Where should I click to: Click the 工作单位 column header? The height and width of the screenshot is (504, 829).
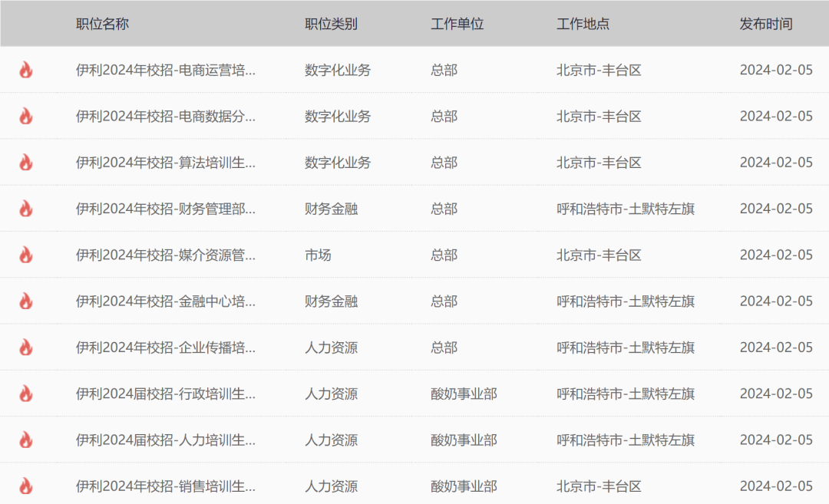coord(457,24)
